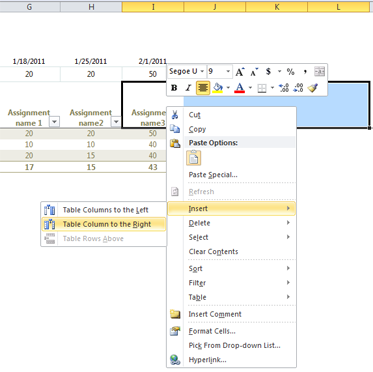Viewport: 373px width, 372px height.
Task: Open the Insert submenu
Action: coord(231,209)
